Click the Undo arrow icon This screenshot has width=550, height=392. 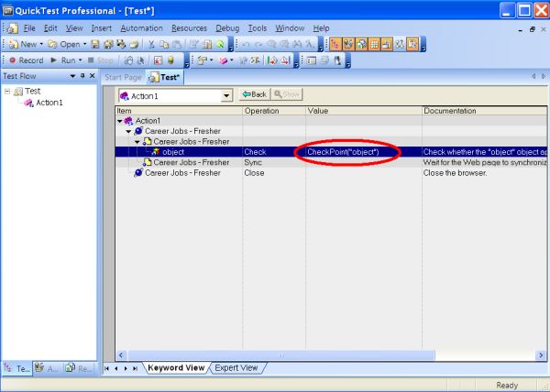coord(246,44)
